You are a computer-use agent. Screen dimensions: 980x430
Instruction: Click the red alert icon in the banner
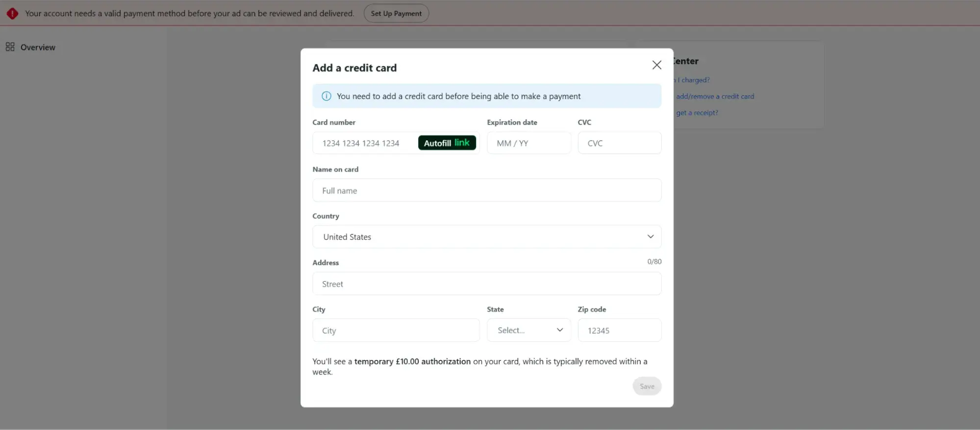(12, 14)
